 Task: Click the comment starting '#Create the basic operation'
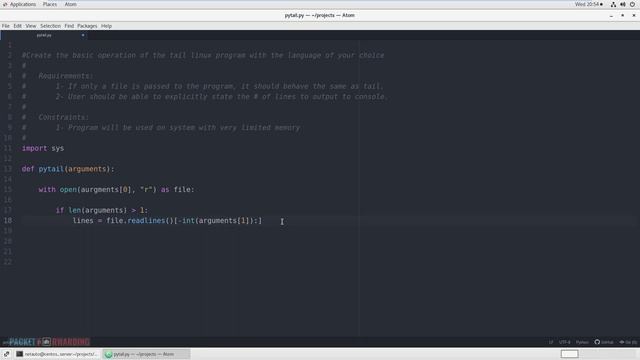click(x=203, y=56)
